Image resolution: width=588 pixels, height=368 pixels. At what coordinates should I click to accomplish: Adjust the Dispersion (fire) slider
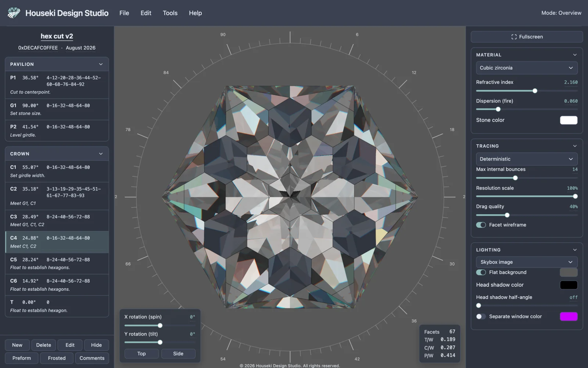[527, 109]
